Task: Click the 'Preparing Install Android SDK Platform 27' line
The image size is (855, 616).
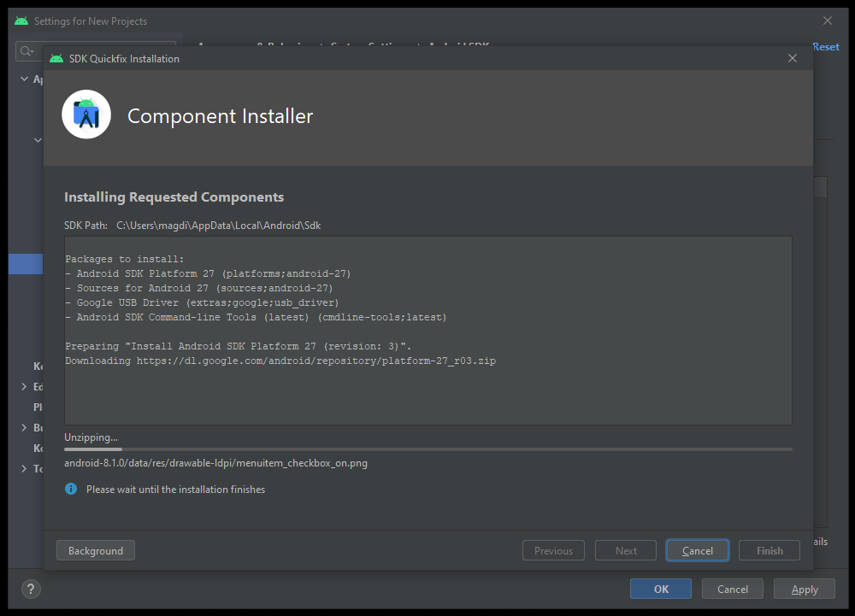Action: click(x=239, y=346)
